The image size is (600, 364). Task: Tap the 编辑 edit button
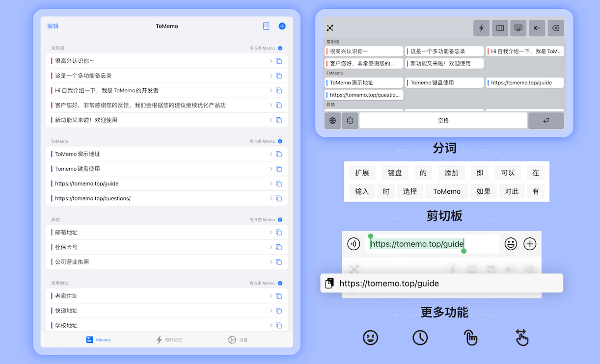coord(53,26)
